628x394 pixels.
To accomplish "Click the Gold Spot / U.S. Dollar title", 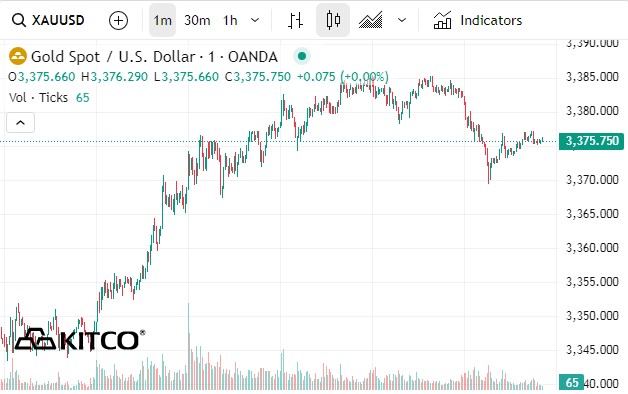I will pos(155,56).
